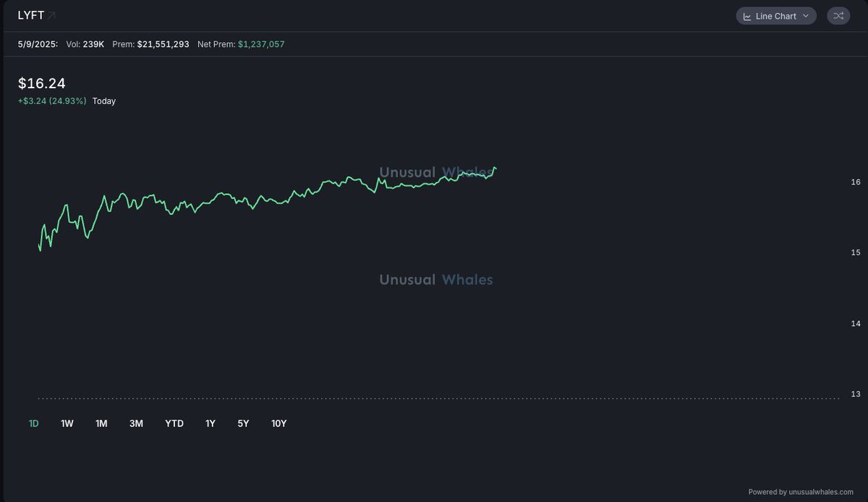Viewport: 868px width, 502px height.
Task: Select the YTD time range
Action: (x=174, y=424)
